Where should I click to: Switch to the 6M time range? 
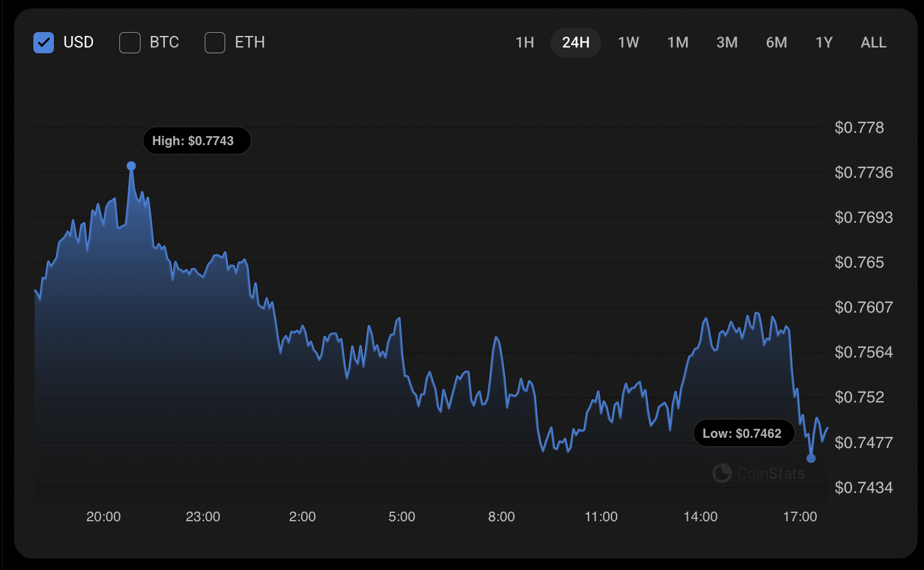pyautogui.click(x=776, y=43)
